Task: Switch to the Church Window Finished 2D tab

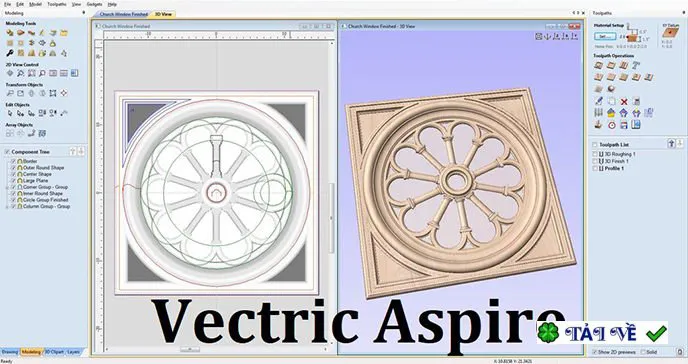Action: [x=123, y=14]
